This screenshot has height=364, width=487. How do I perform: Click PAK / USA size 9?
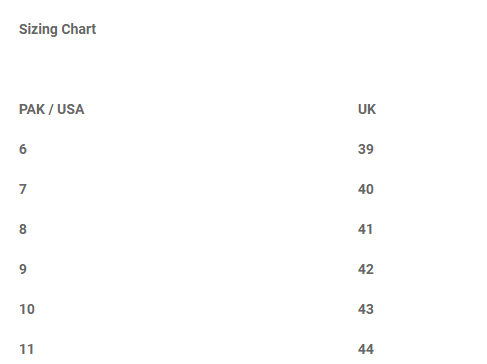(x=23, y=269)
